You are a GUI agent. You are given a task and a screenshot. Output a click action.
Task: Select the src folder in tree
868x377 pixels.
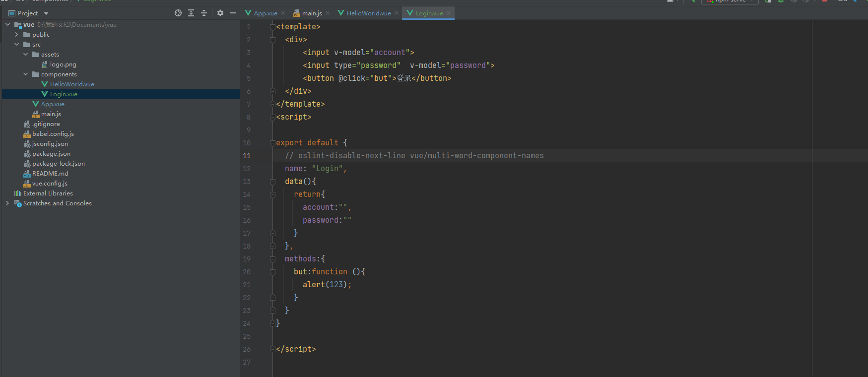coord(36,45)
